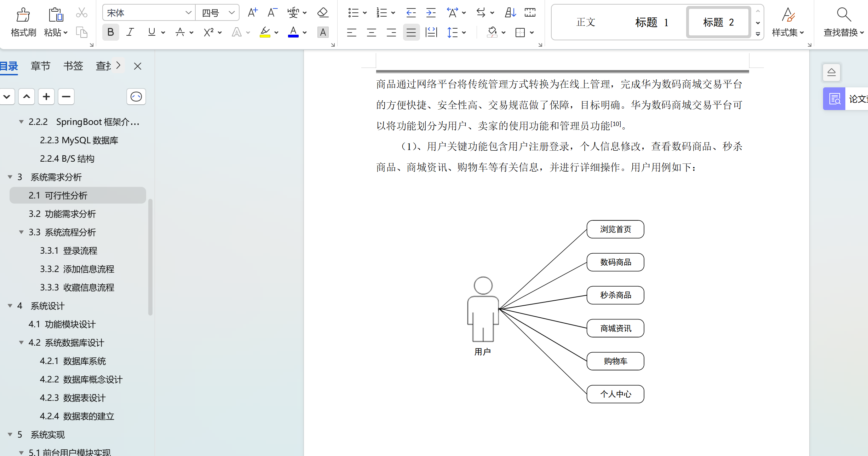Click the decrease indent icon
The height and width of the screenshot is (456, 868).
click(411, 13)
